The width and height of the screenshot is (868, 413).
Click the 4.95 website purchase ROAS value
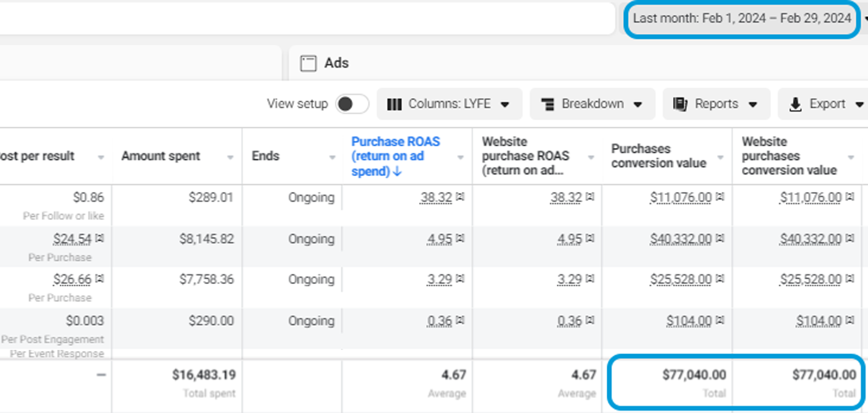(570, 239)
